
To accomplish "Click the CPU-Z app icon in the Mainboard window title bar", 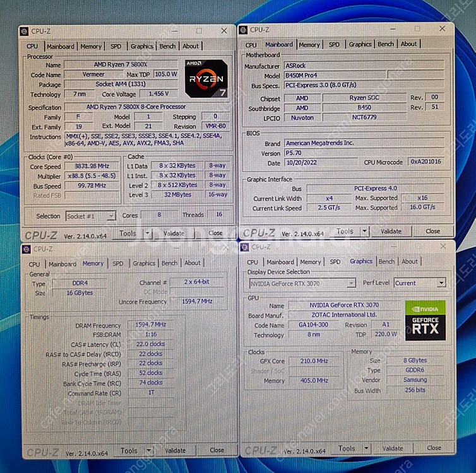I will pyautogui.click(x=243, y=30).
